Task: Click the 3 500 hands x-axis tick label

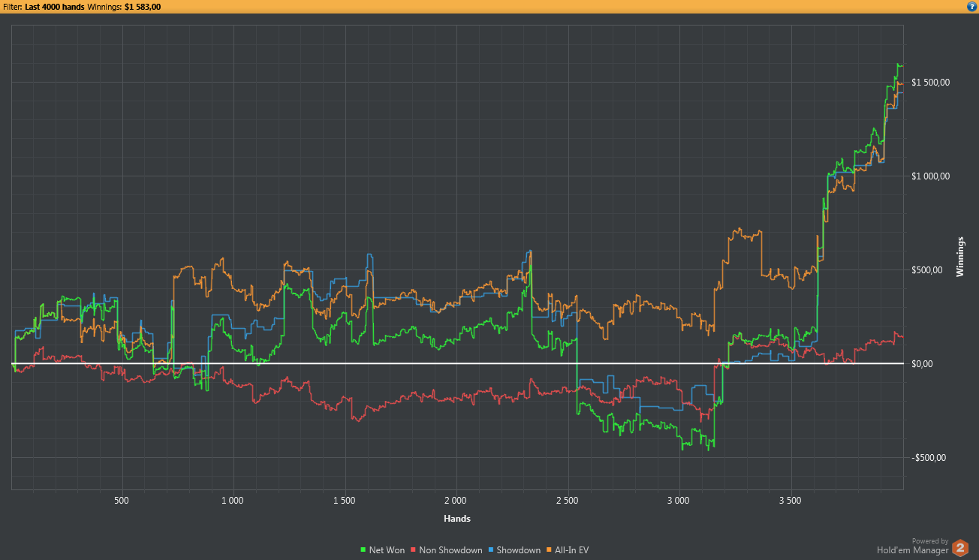Action: pyautogui.click(x=790, y=500)
